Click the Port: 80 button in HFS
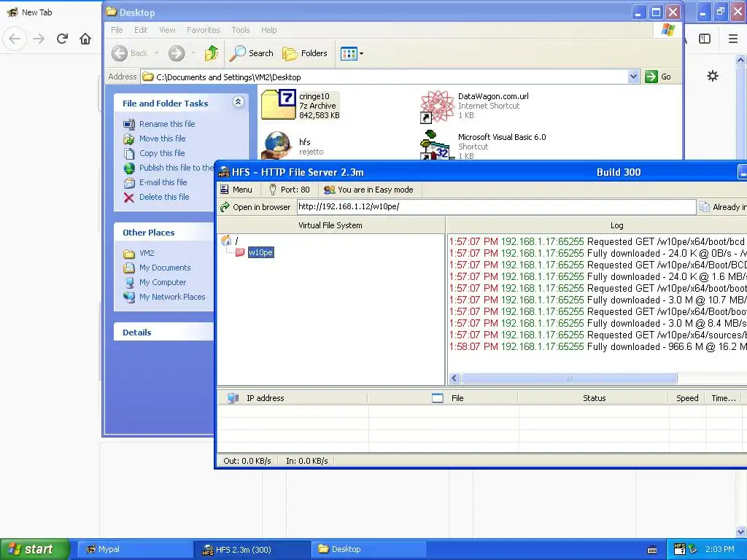The height and width of the screenshot is (560, 747). 289,190
